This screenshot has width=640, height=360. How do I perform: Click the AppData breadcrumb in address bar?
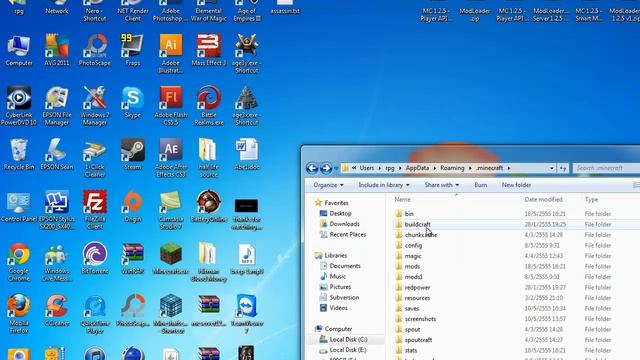(x=417, y=168)
